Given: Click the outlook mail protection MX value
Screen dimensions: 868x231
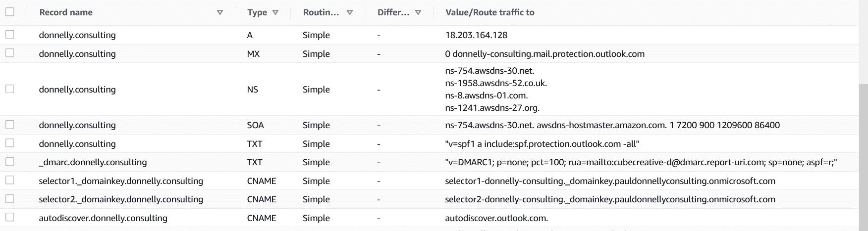Looking at the screenshot, I should coord(545,54).
